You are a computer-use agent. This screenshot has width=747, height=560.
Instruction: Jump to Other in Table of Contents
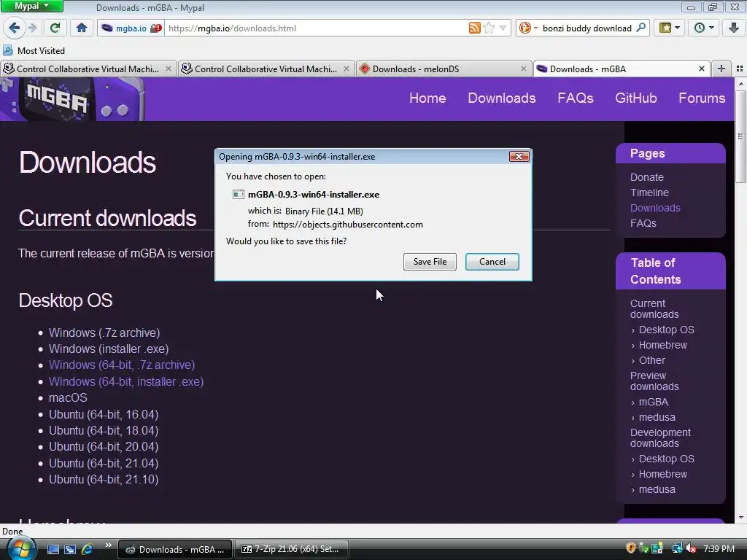tap(651, 360)
